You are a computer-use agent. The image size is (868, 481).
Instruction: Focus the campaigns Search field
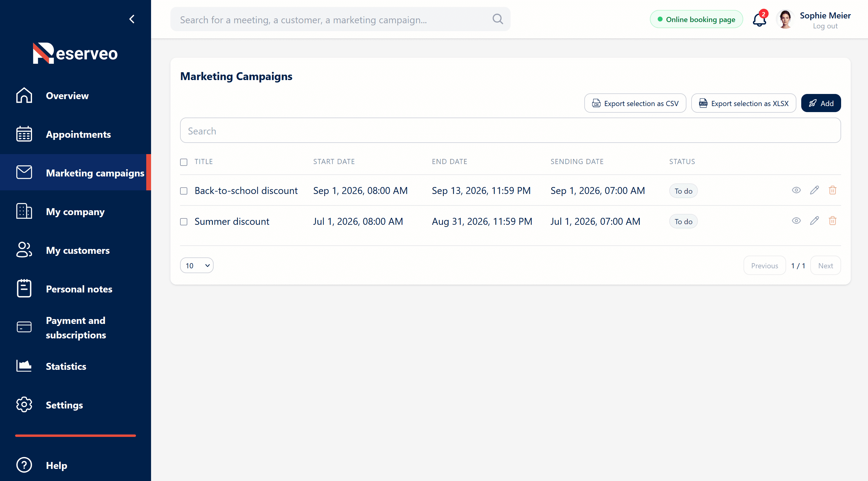click(x=511, y=131)
